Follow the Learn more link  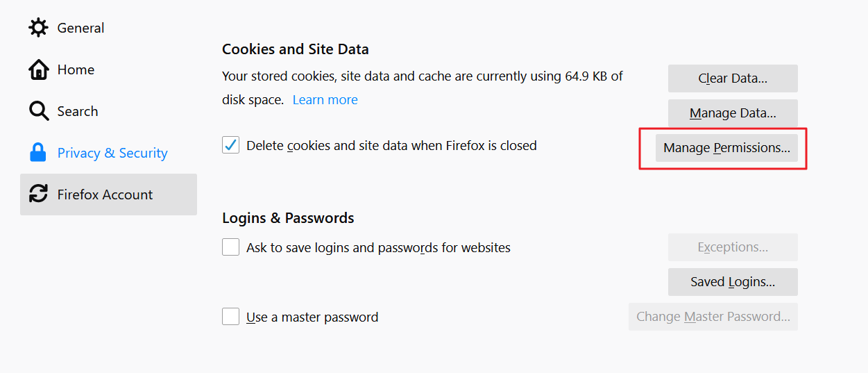tap(325, 100)
